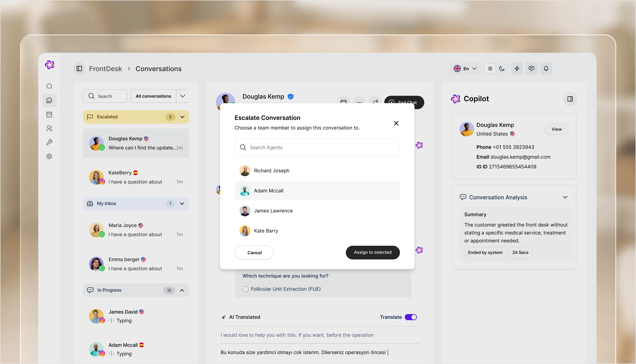Toggle the Translate switch
The width and height of the screenshot is (636, 364).
point(411,317)
